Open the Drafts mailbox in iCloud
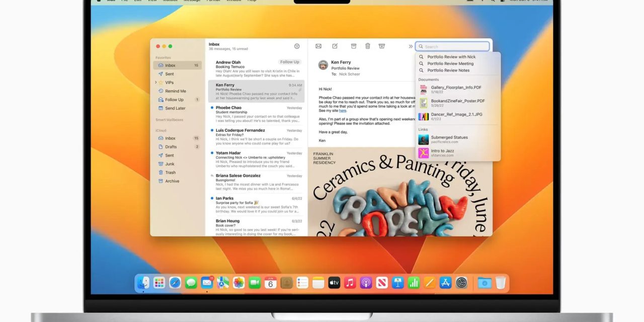 (171, 147)
